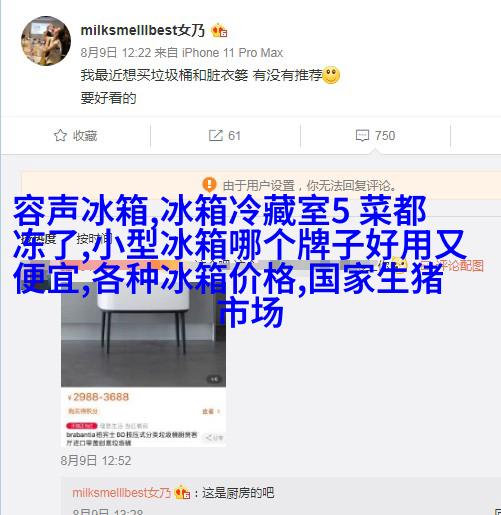
Task: Open the poster's round profile avatar
Action: click(46, 41)
